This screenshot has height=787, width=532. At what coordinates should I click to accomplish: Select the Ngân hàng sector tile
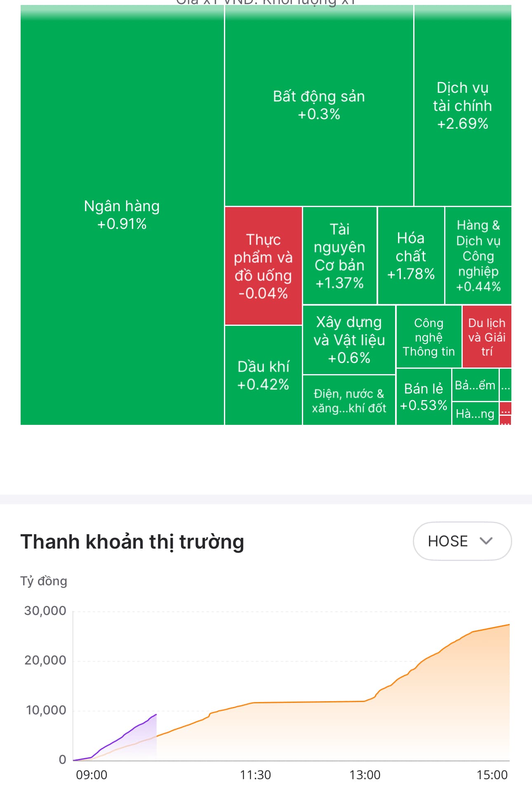click(122, 215)
